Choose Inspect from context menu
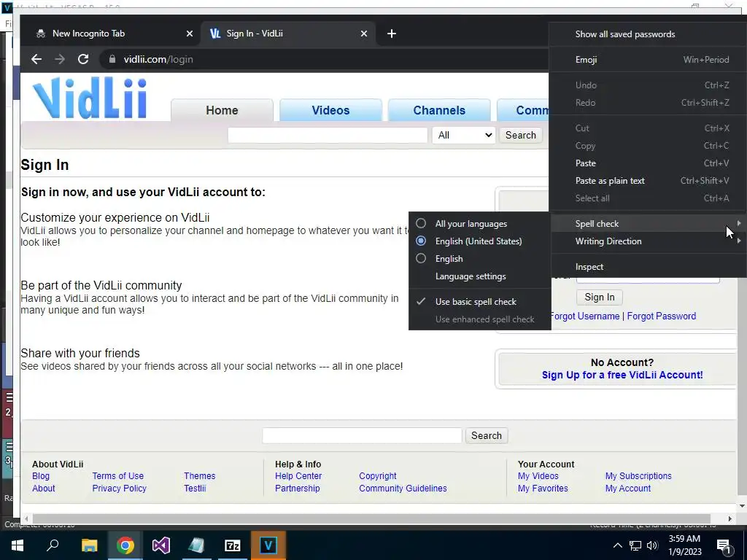 point(648,267)
